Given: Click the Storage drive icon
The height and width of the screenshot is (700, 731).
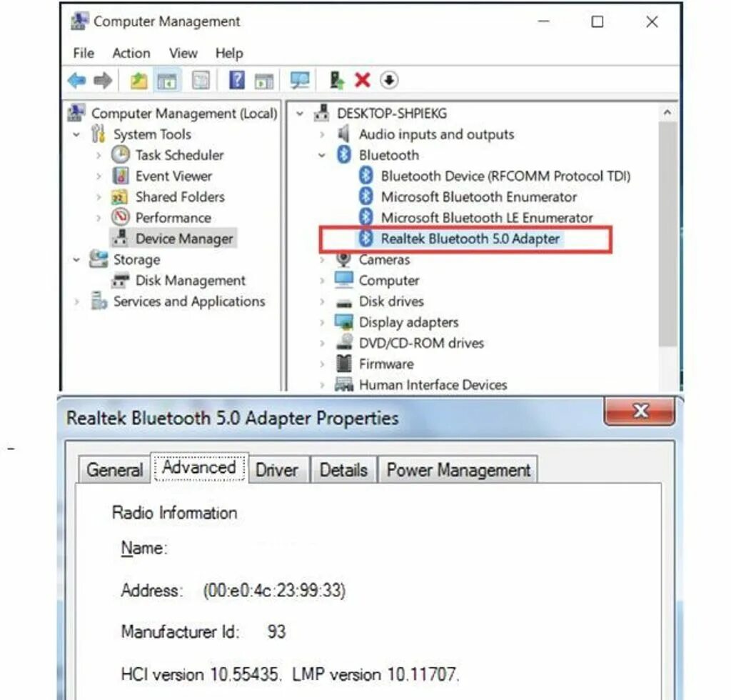Looking at the screenshot, I should (99, 259).
